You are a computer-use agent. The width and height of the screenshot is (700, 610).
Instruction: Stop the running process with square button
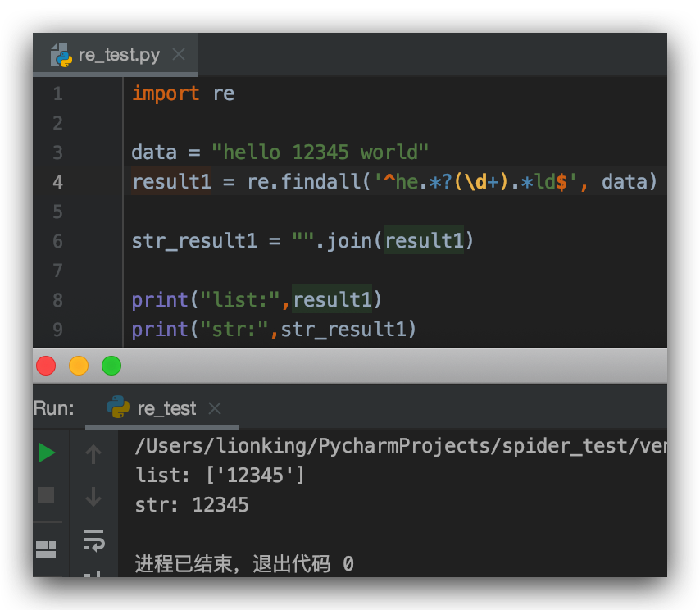point(46,495)
